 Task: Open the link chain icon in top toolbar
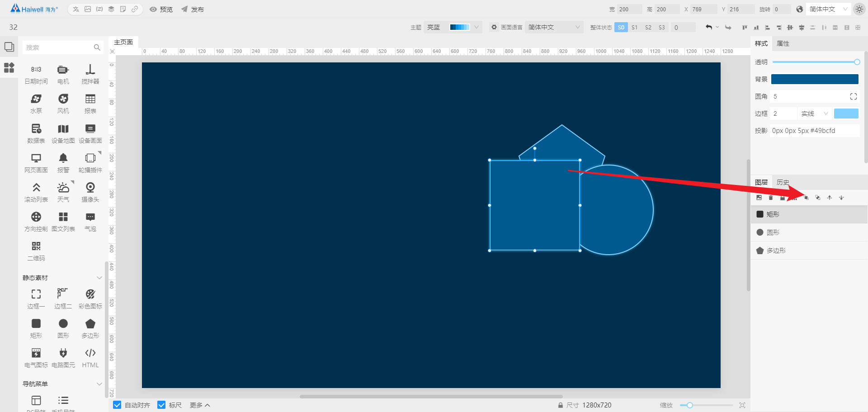[x=135, y=9]
